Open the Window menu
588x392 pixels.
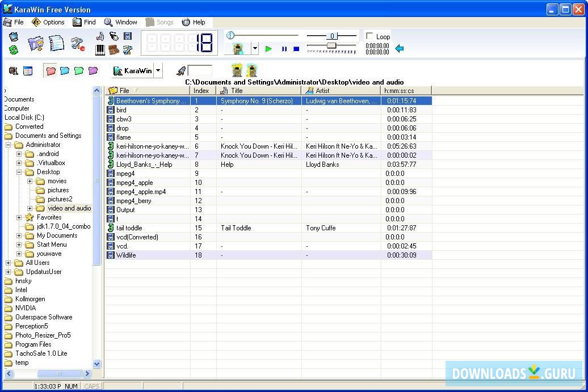(x=121, y=22)
